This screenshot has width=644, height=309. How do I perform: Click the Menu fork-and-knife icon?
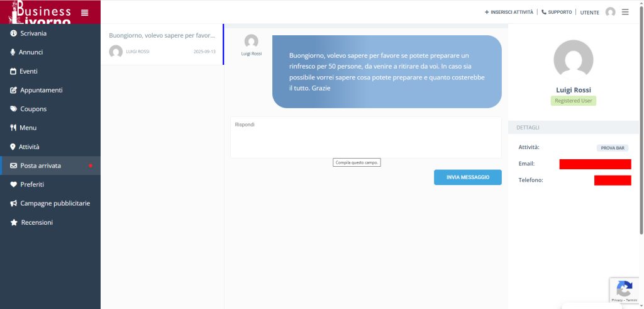tap(13, 128)
